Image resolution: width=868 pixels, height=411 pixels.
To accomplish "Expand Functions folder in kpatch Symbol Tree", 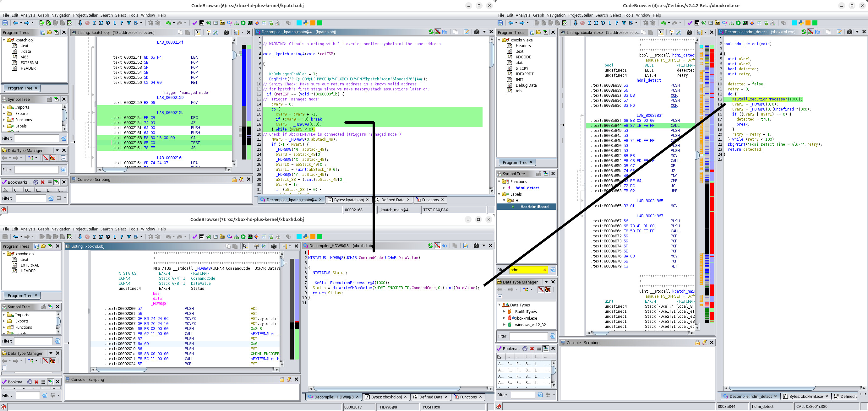I will tap(4, 120).
